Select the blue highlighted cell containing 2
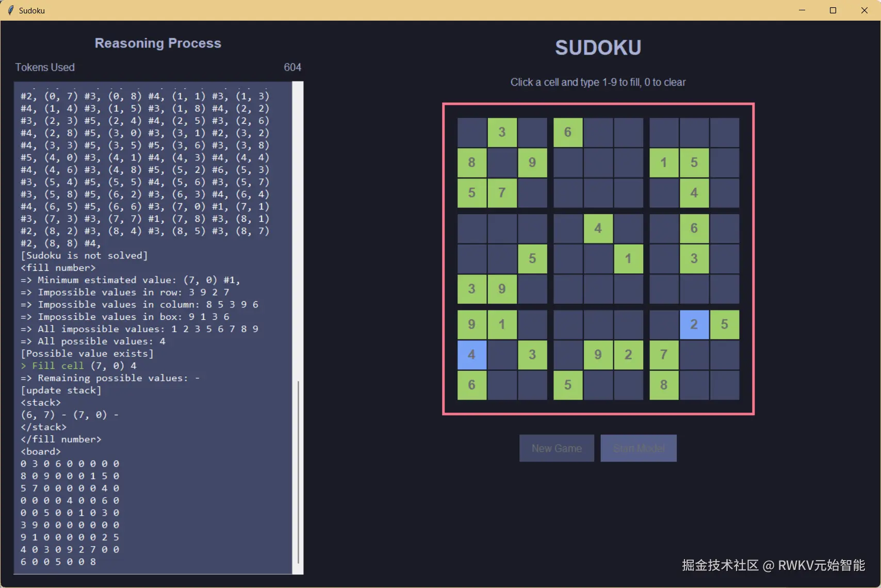The image size is (881, 588). (x=694, y=324)
